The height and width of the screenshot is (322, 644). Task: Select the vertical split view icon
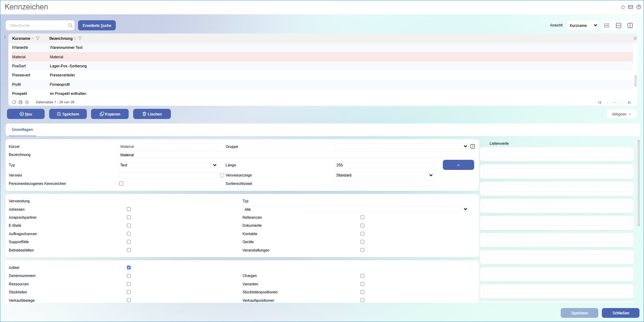point(630,25)
